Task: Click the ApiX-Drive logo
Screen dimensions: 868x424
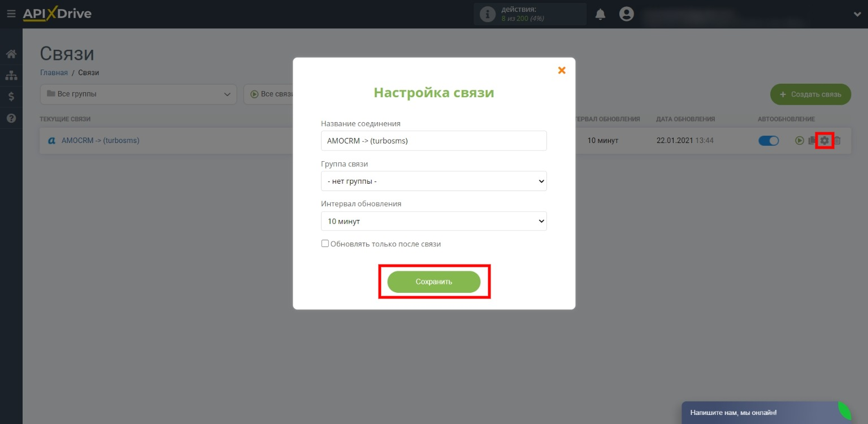Action: click(57, 14)
